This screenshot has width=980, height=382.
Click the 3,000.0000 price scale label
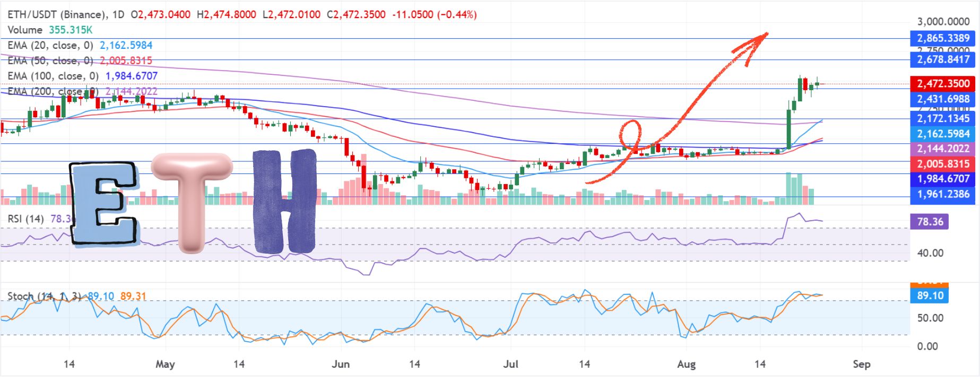(x=943, y=22)
